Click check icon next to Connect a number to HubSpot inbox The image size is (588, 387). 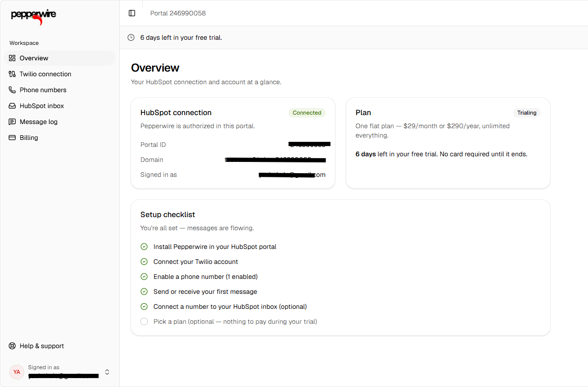[x=144, y=307]
